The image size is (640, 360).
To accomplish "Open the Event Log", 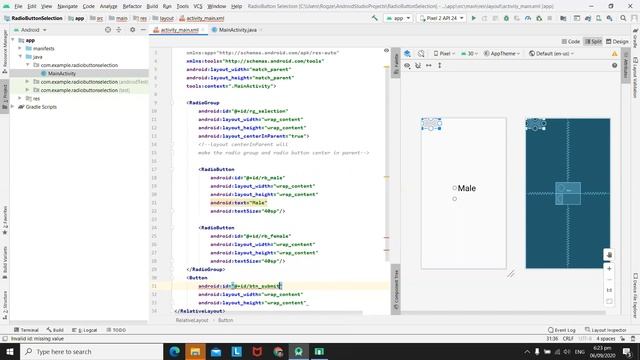I will [x=562, y=330].
